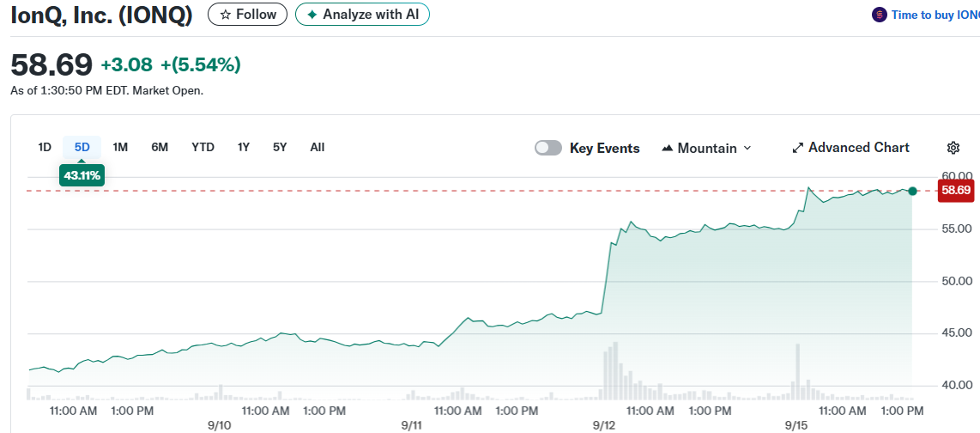980x433 pixels.
Task: Click the 45.00 axis label
Action: 956,332
